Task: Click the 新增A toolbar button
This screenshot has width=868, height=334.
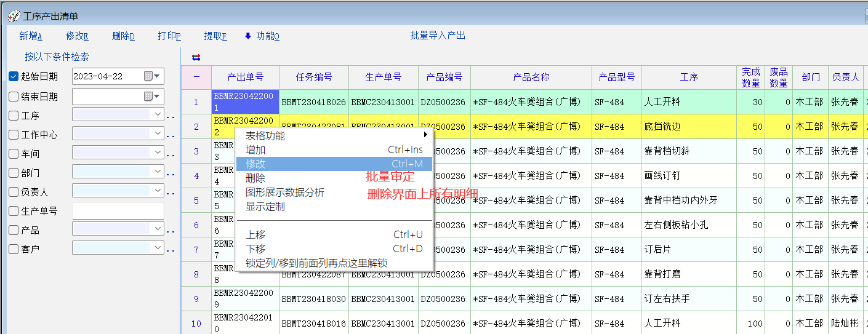Action: click(31, 36)
